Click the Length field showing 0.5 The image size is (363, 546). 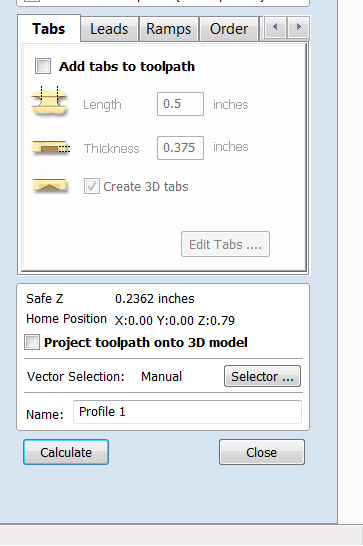180,104
